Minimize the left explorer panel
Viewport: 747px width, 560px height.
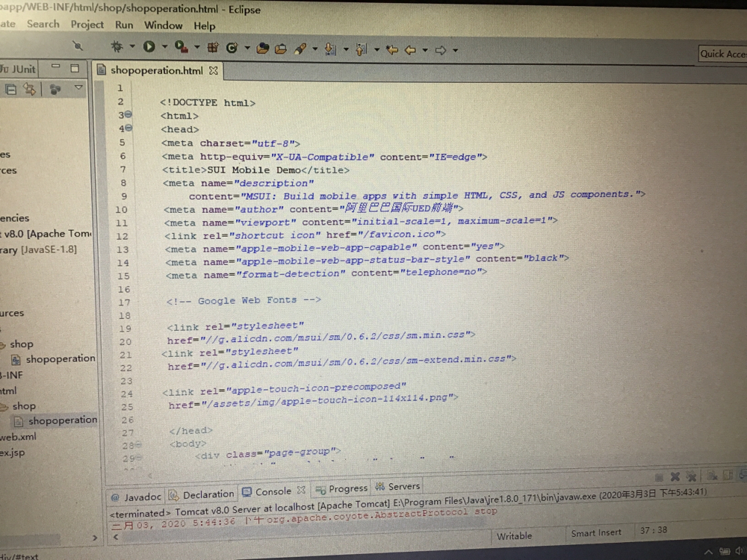tap(56, 67)
